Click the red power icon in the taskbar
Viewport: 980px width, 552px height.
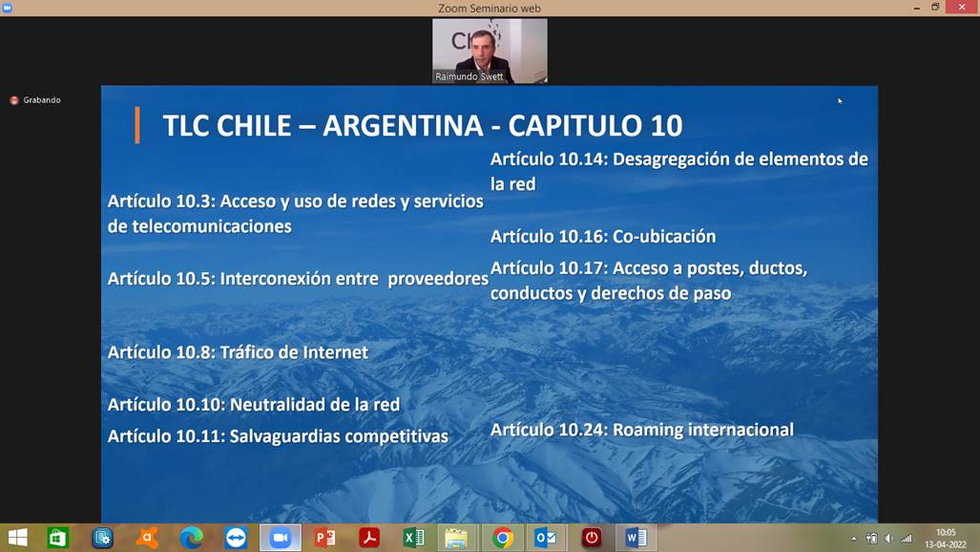click(592, 538)
